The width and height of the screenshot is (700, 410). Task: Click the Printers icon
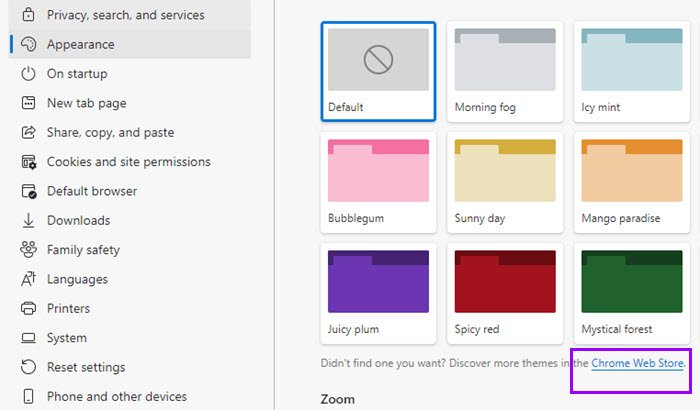tap(28, 308)
